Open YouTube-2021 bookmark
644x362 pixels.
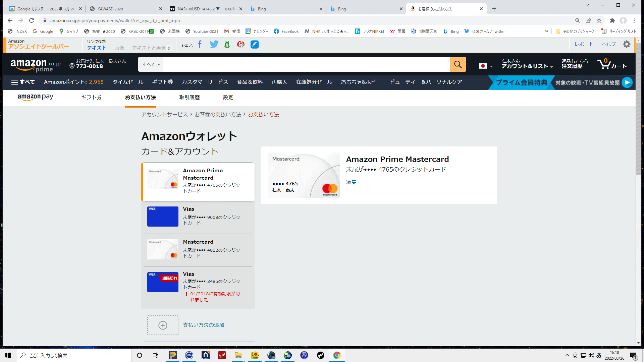[202, 31]
